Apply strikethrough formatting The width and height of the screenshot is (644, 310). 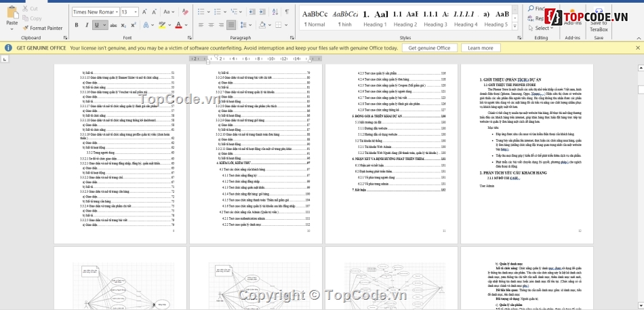112,25
